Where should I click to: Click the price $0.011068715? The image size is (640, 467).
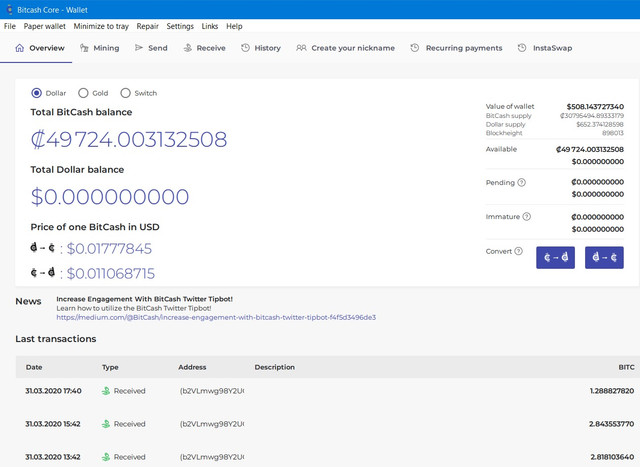(x=111, y=274)
